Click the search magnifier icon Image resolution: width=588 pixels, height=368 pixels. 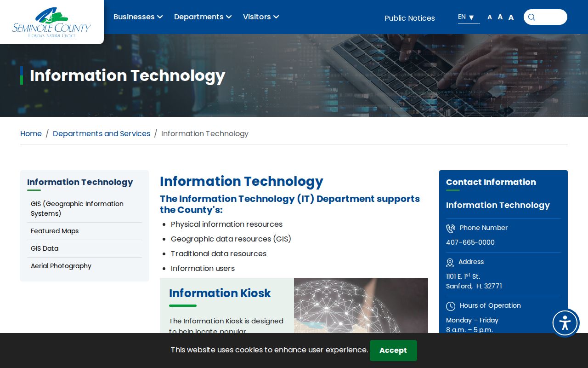point(532,17)
